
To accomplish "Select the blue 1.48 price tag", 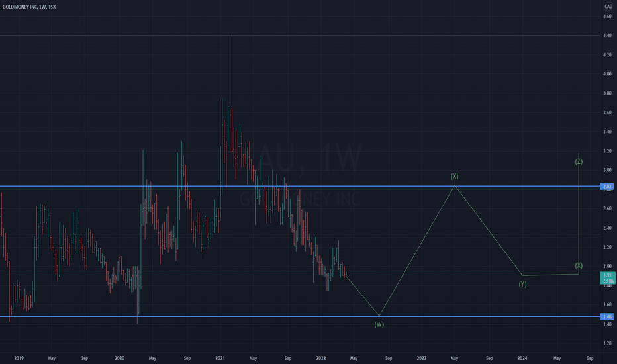I will coord(607,317).
